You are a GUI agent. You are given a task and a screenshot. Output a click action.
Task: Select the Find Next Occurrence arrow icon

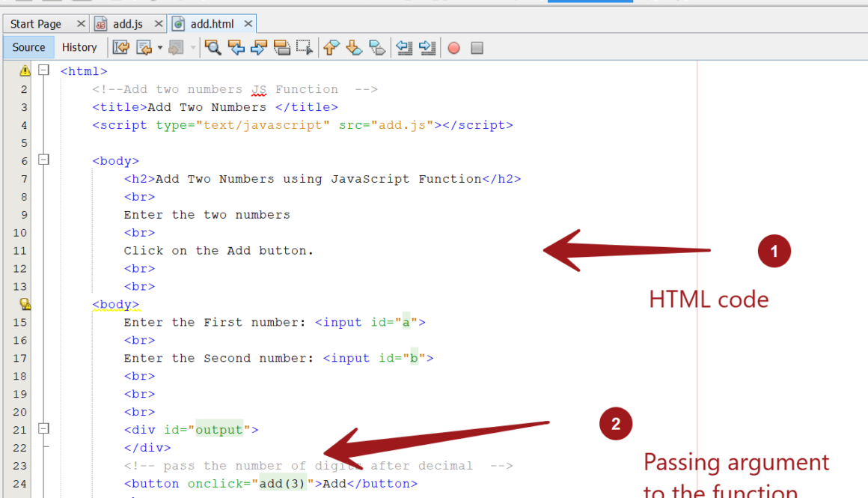tap(258, 47)
